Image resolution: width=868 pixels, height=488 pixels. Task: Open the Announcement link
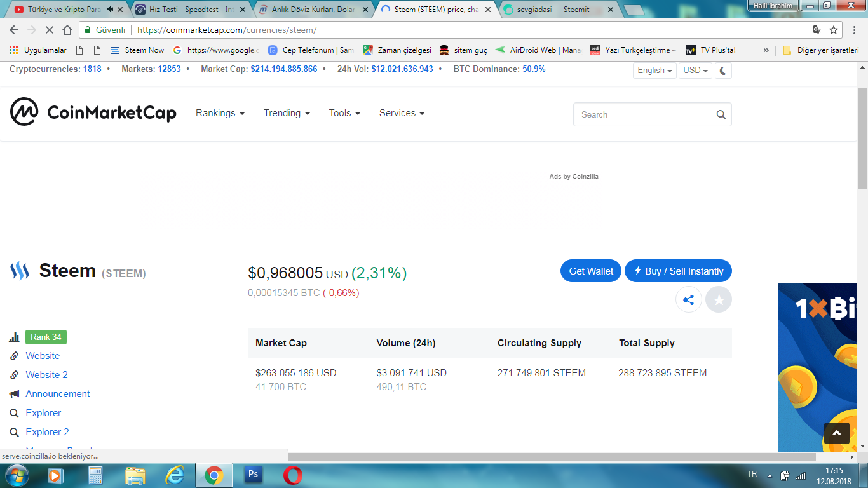(x=58, y=394)
